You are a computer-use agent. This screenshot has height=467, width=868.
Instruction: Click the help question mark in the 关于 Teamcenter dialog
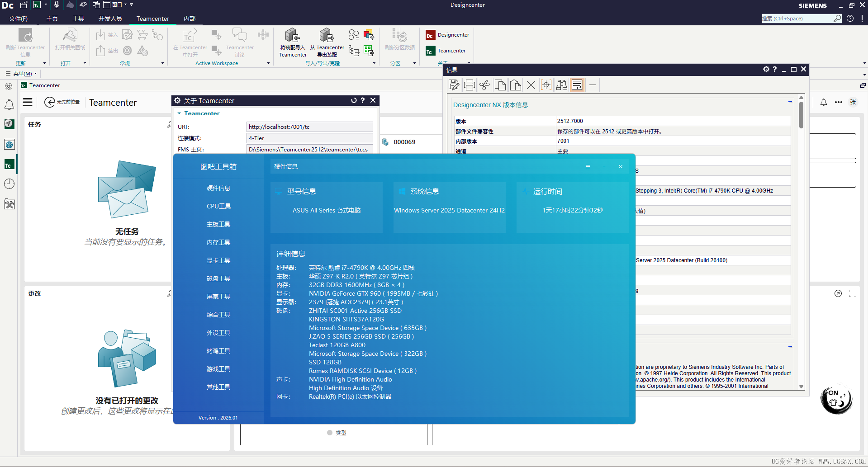(363, 100)
